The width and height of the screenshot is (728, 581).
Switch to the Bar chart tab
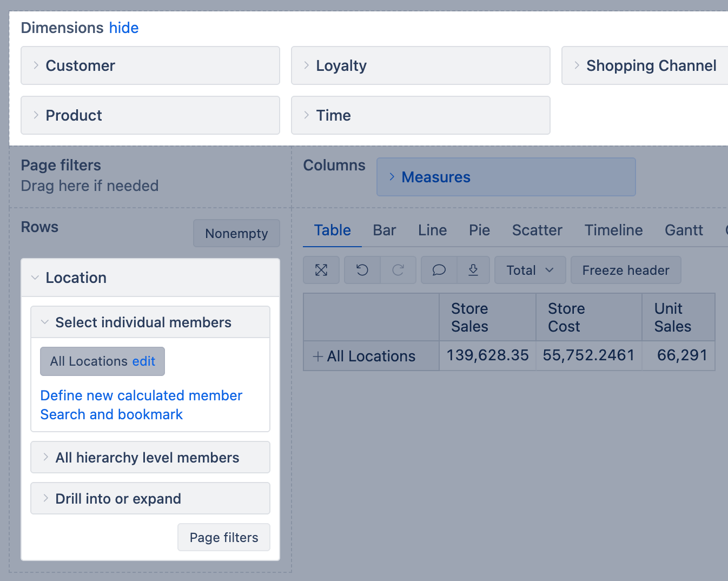384,230
